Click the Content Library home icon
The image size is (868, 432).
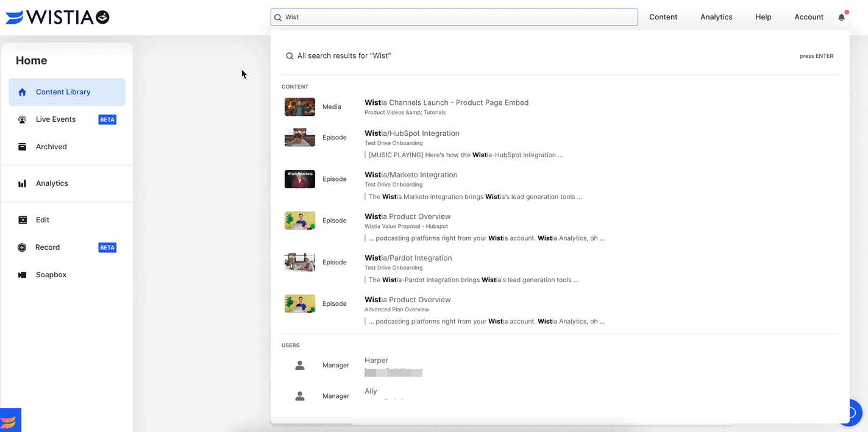tap(23, 92)
